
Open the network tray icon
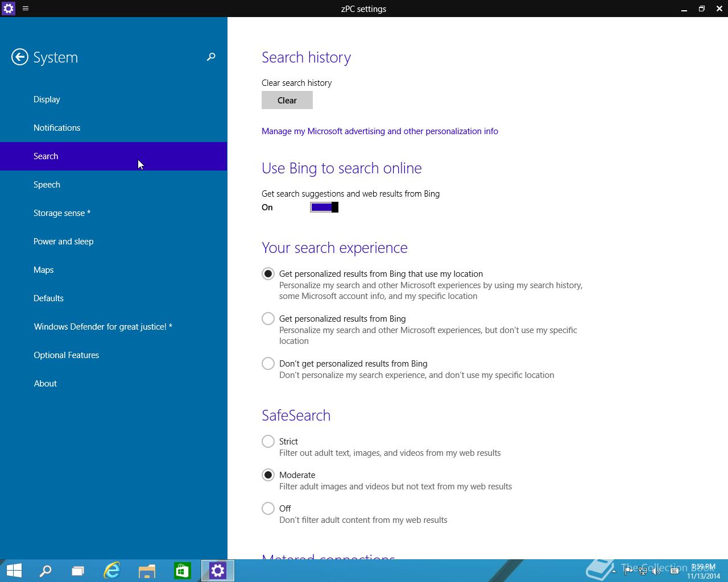(643, 571)
